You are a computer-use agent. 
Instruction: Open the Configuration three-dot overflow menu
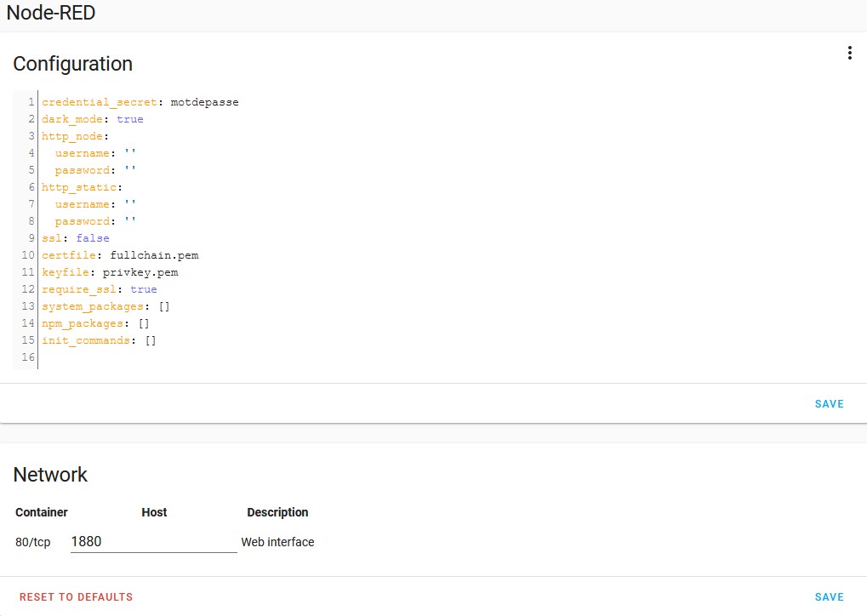849,53
